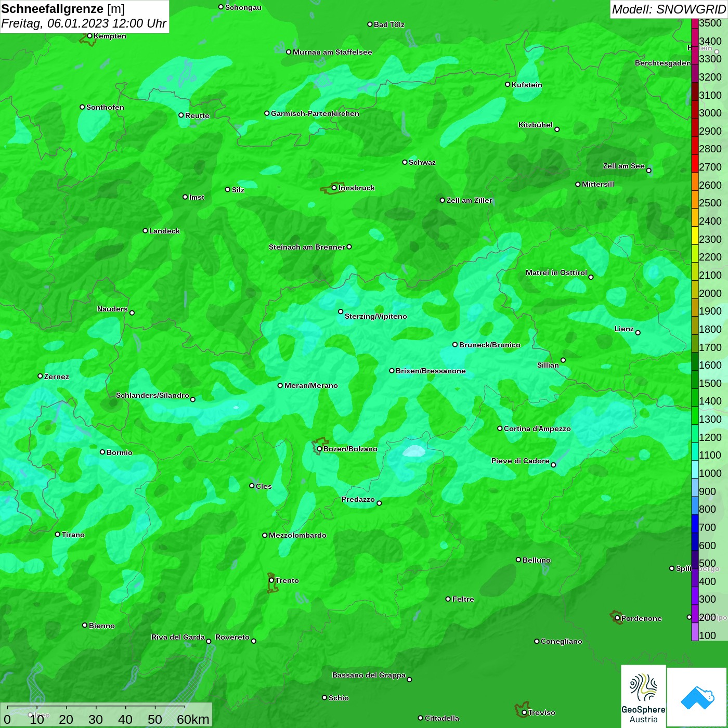Click the Berchtesgaden label

(x=663, y=63)
